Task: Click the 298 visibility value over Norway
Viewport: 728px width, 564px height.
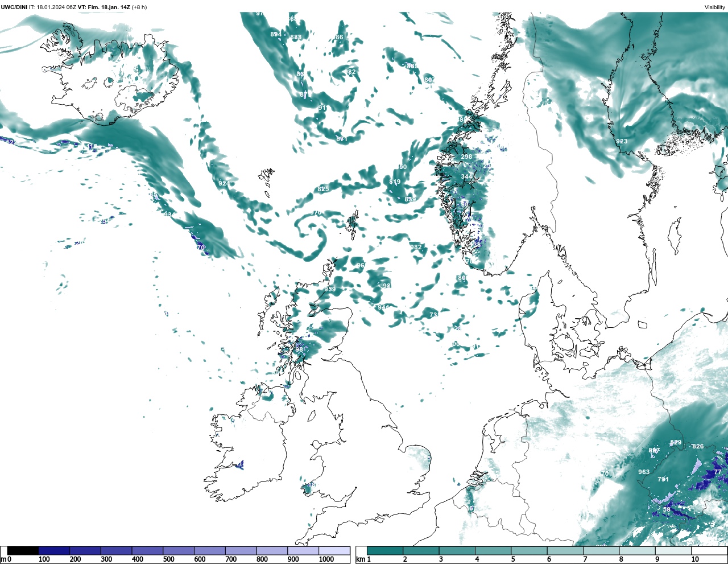Action: point(466,157)
